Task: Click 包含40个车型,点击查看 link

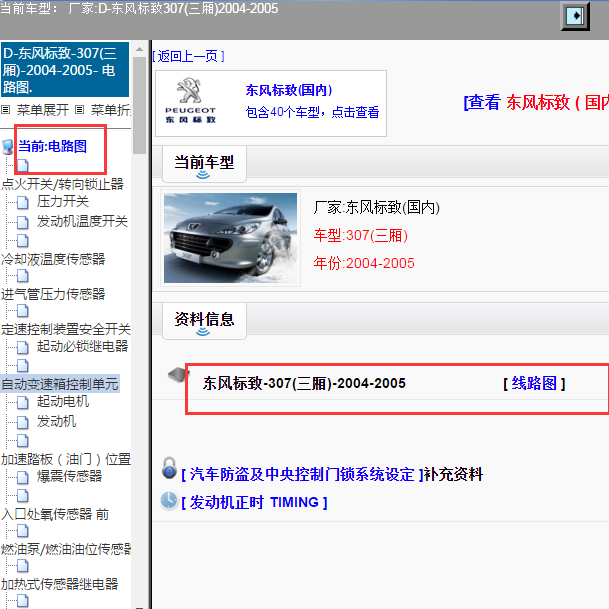Action: click(312, 112)
